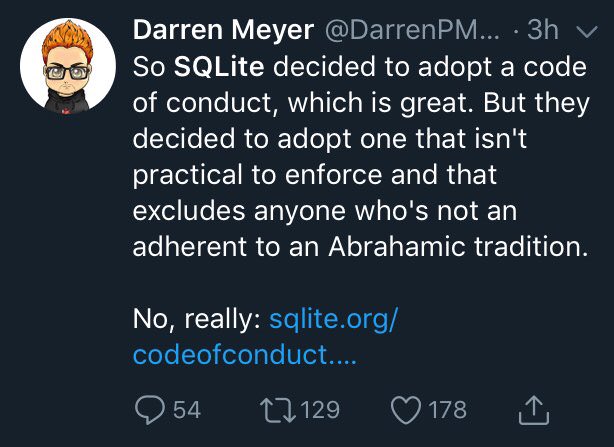Follow the codeofconduct.... link text
This screenshot has width=614, height=447.
pos(245,355)
